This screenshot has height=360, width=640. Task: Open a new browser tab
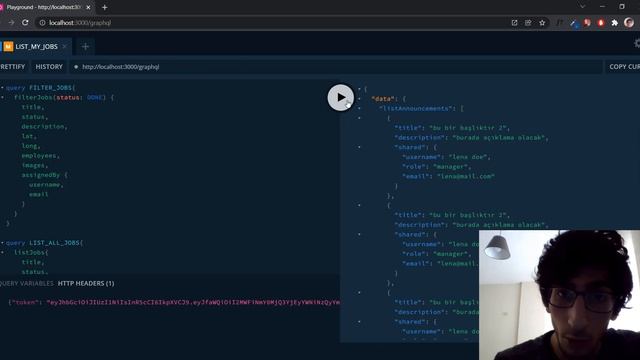click(x=104, y=7)
